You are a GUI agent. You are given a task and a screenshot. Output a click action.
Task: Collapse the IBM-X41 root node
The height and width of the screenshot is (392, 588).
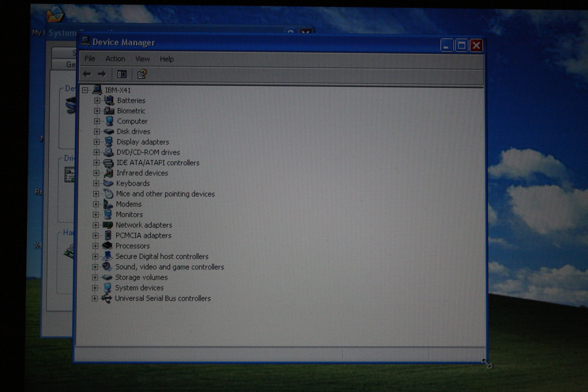point(85,90)
